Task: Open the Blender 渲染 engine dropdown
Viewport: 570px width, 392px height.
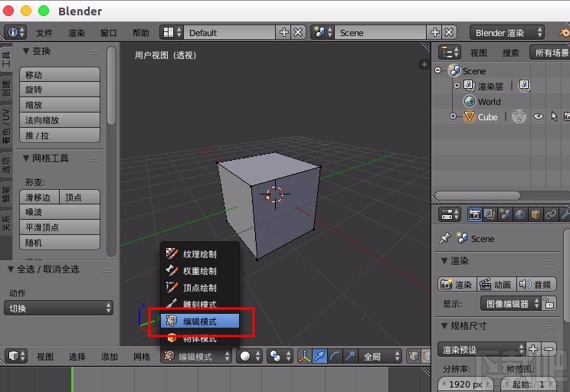Action: (x=507, y=33)
